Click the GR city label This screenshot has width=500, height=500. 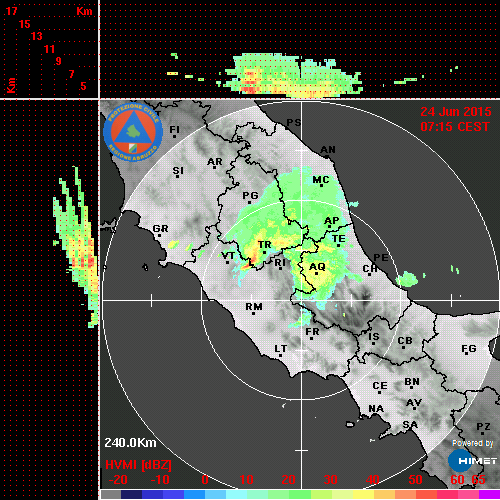[160, 229]
